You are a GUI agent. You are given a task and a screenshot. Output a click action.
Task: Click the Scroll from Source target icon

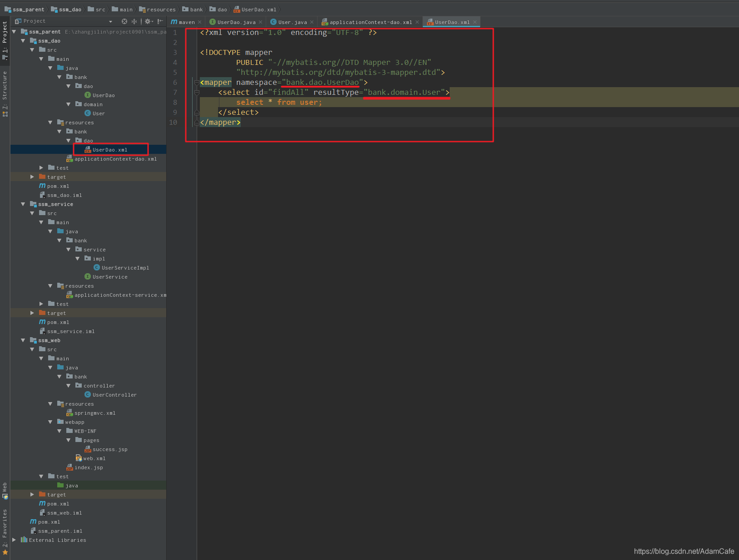tap(124, 21)
